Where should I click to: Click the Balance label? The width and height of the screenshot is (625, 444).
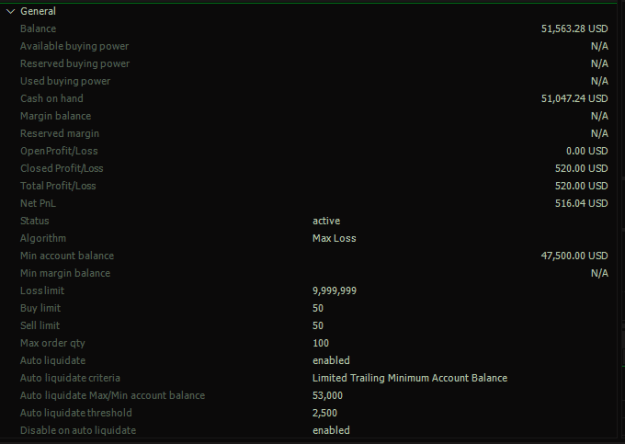click(38, 29)
